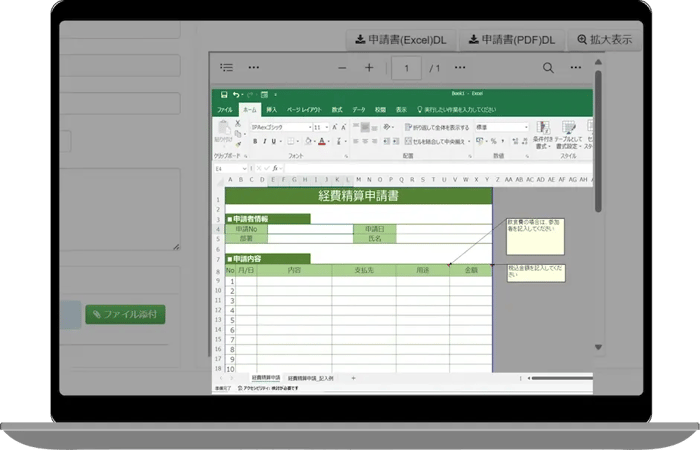This screenshot has height=450, width=700.
Task: Click the percent style icon
Action: [493, 142]
